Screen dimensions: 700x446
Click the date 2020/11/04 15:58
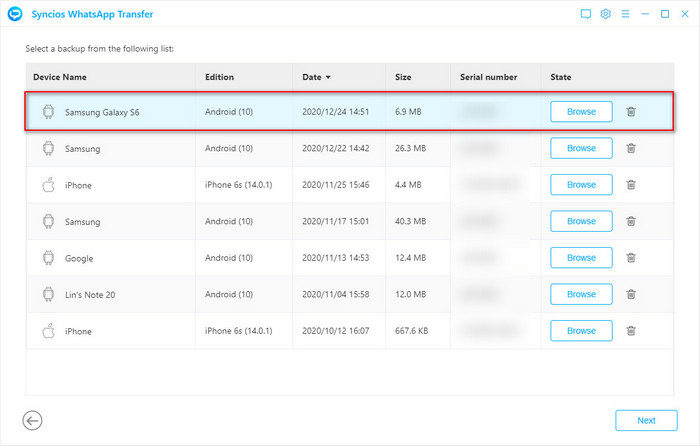tap(336, 295)
